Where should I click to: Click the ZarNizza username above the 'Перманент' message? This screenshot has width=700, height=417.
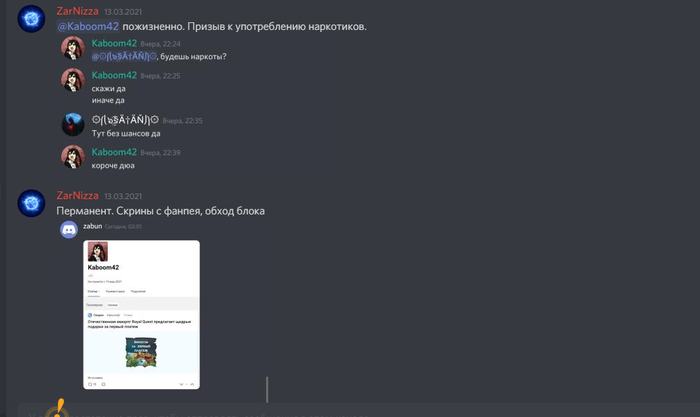click(77, 196)
